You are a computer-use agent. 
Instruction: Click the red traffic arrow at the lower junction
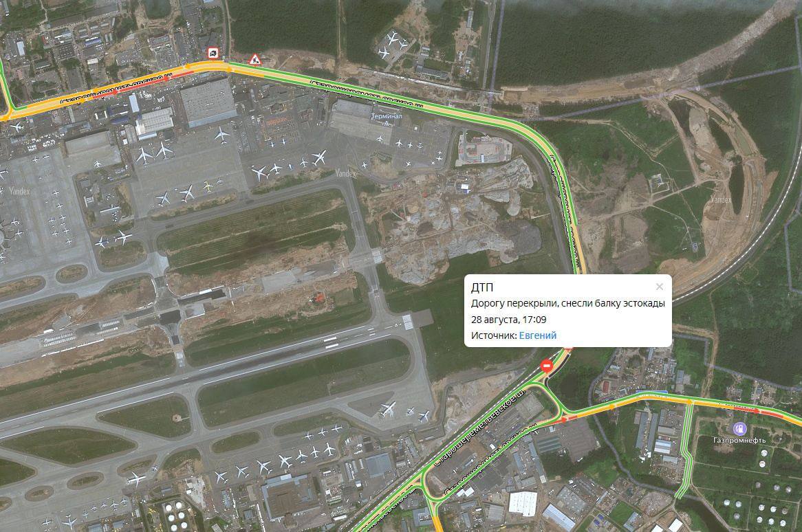tap(564, 419)
